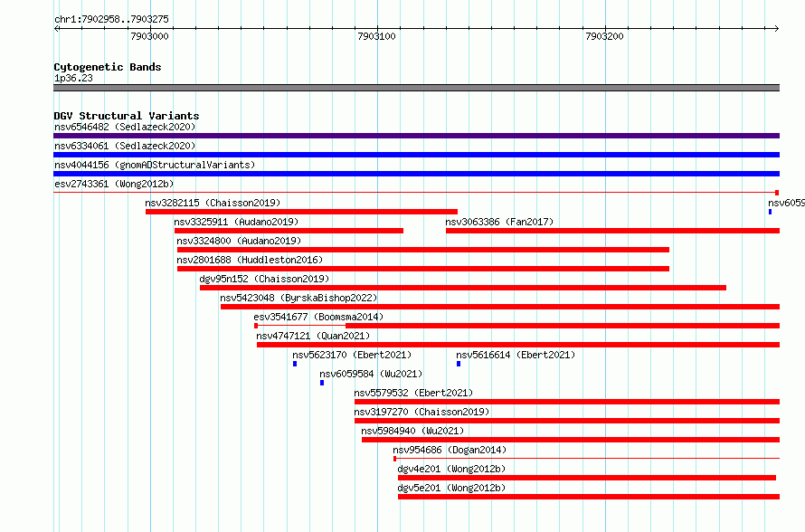The width and height of the screenshot is (805, 532).
Task: Click the 1p36.23 band label
Action: point(73,78)
